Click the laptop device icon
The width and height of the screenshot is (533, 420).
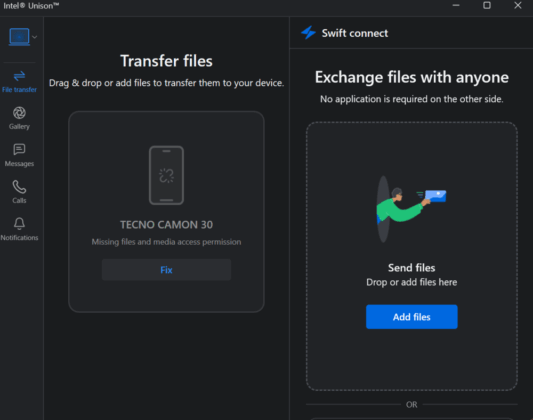(x=19, y=37)
